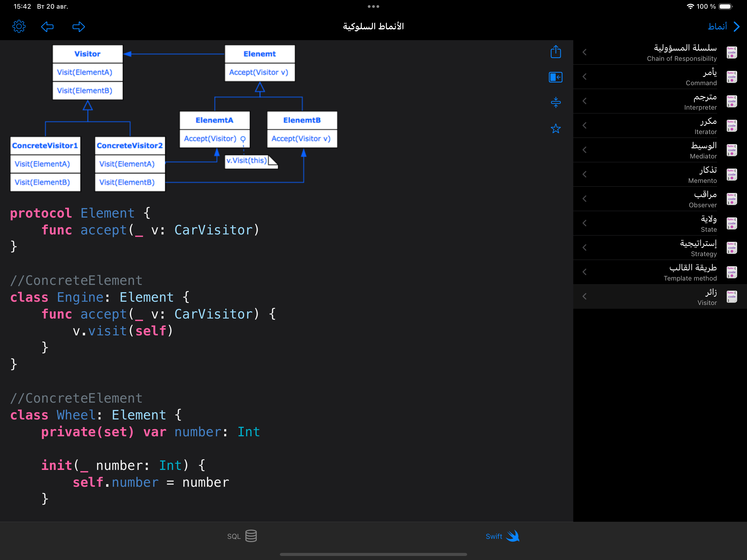Tap the code icon beside Observer
This screenshot has width=747, height=560.
tap(732, 199)
